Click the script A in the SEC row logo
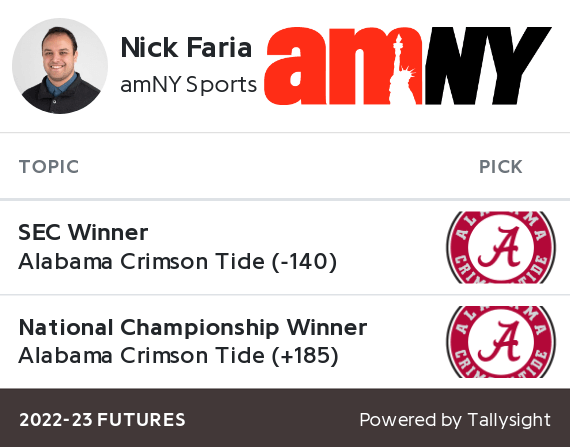The image size is (570, 447). click(x=501, y=247)
